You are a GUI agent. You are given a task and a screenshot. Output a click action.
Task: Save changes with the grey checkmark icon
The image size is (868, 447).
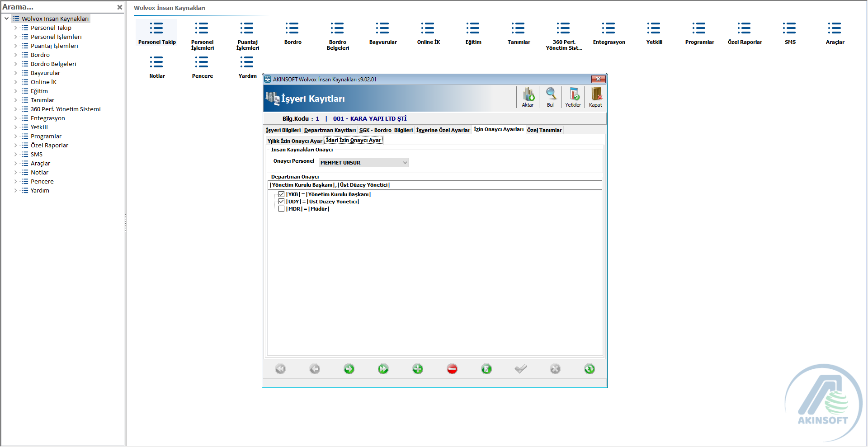click(520, 369)
